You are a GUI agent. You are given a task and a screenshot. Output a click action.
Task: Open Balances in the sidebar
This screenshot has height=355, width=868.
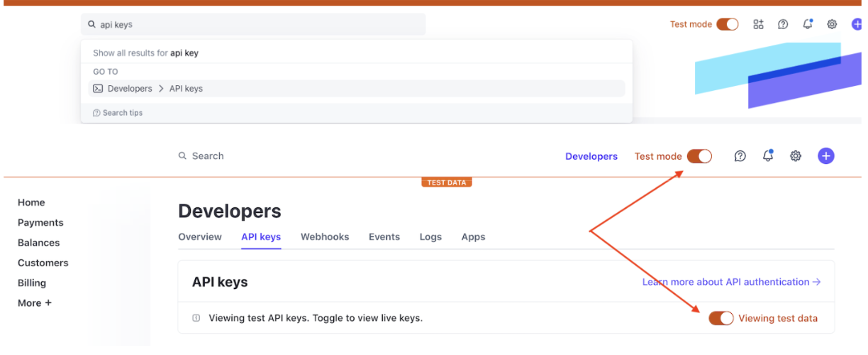38,243
